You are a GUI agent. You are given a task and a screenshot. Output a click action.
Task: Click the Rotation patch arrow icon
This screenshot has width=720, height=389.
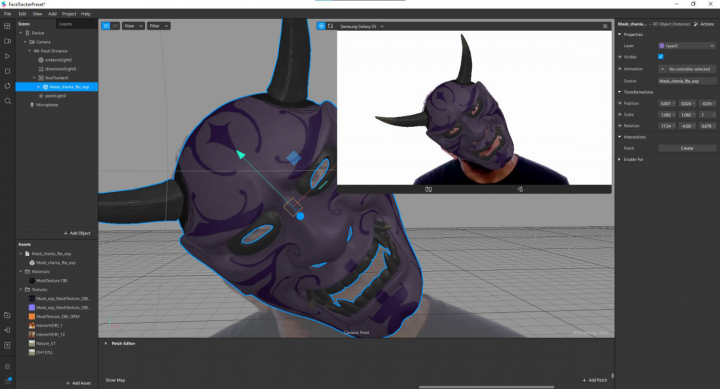coord(620,125)
